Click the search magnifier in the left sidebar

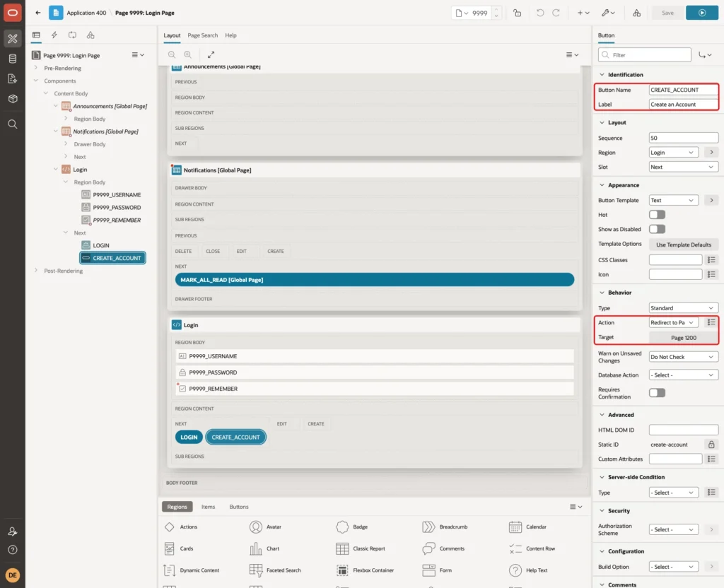(x=13, y=124)
